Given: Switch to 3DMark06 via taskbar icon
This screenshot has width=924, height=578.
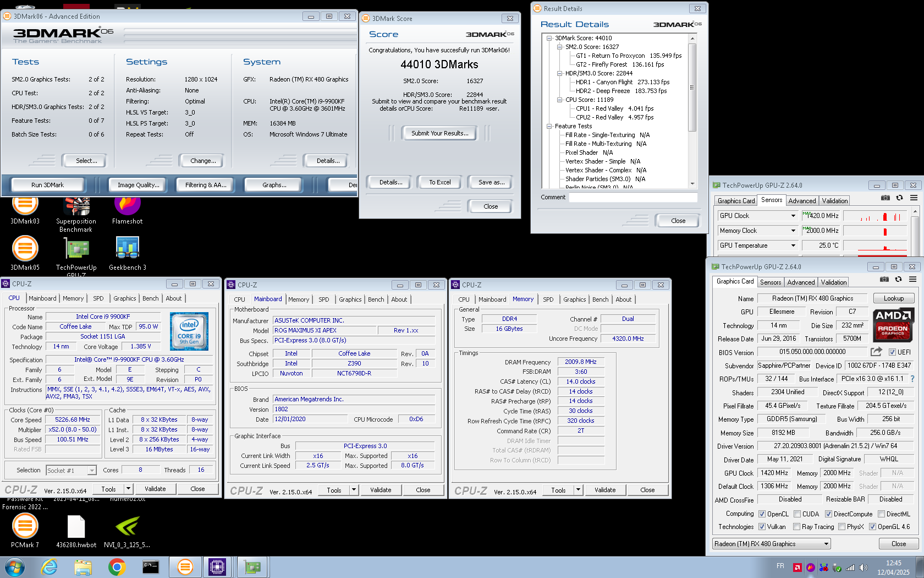Looking at the screenshot, I should pos(185,567).
